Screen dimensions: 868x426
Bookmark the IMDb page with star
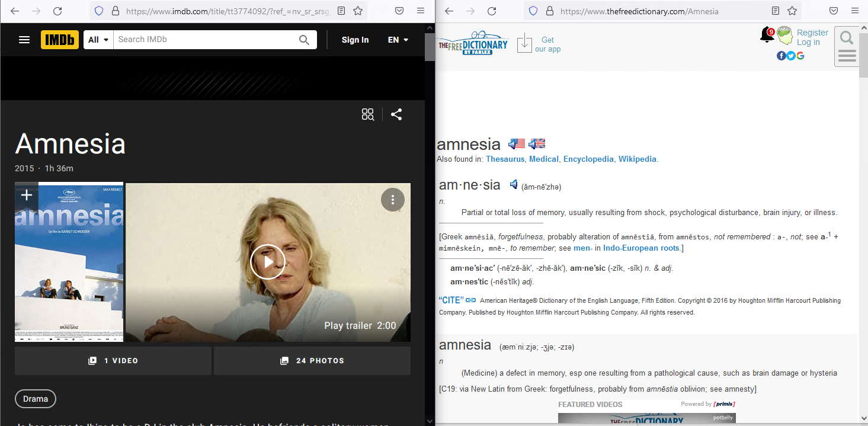[358, 11]
